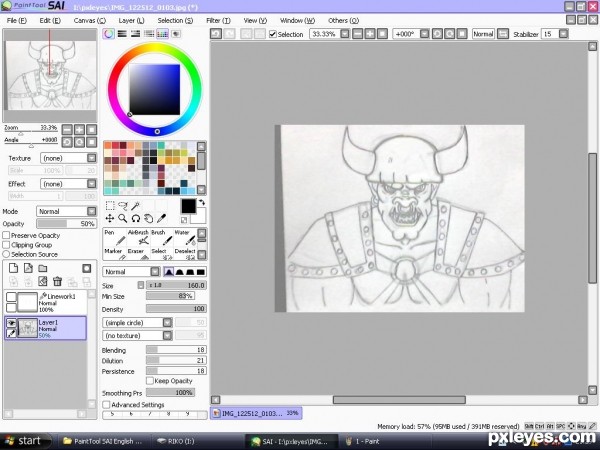Select the rotate view tool
Screen dimensions: 600x450
(x=135, y=218)
